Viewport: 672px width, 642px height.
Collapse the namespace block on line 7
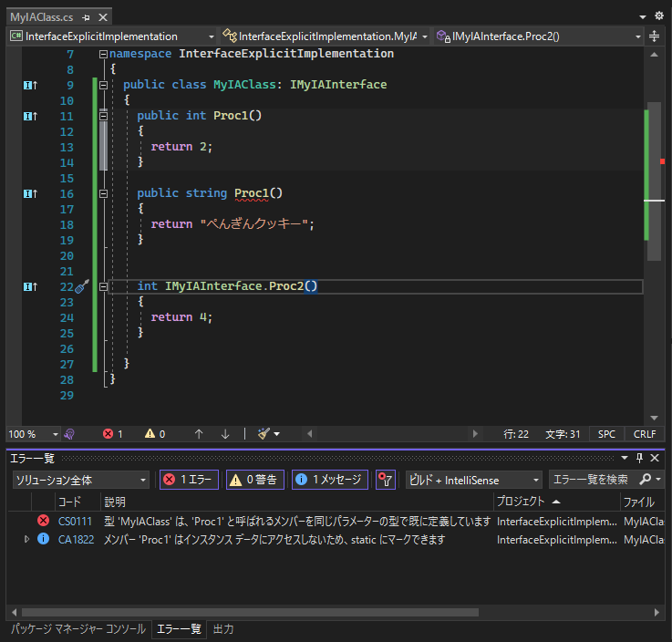[103, 54]
